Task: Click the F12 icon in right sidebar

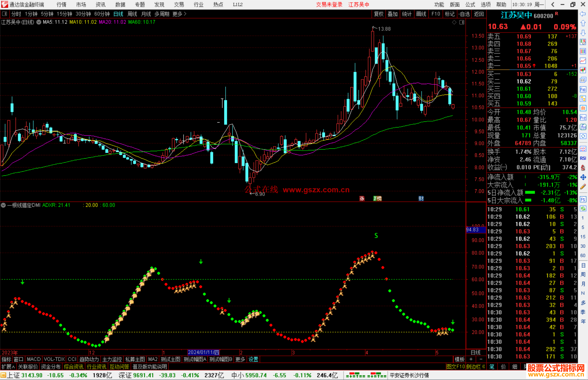Action: coord(583,118)
